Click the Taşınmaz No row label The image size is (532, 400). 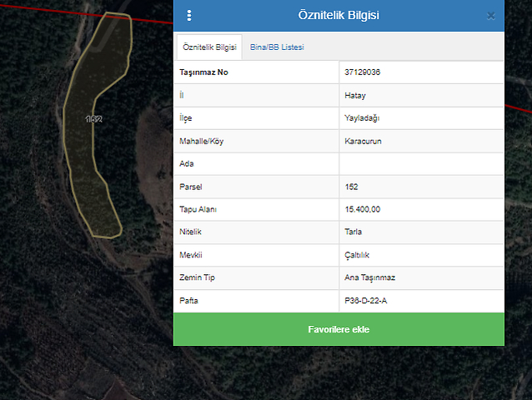coord(203,72)
